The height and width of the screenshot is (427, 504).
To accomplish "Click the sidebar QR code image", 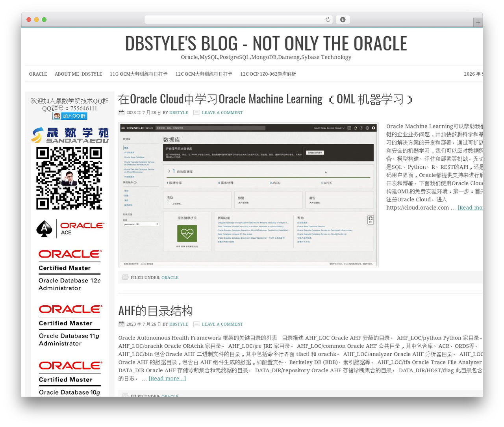I will tap(69, 178).
